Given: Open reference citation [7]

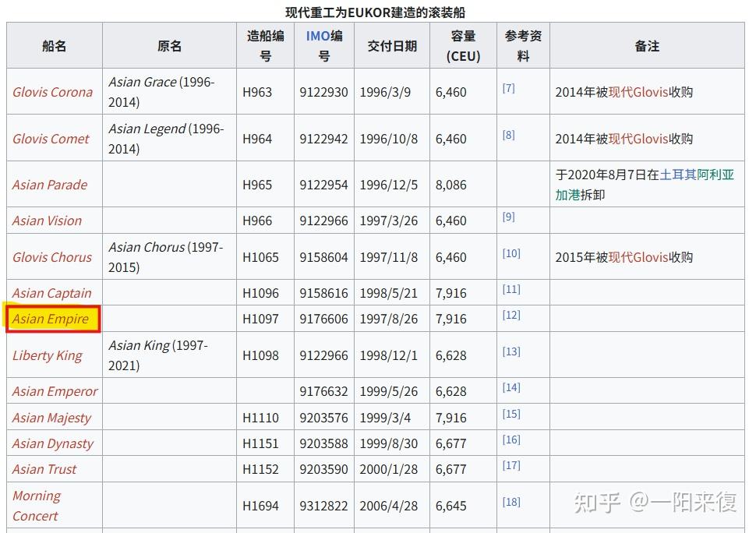Looking at the screenshot, I should (x=508, y=88).
